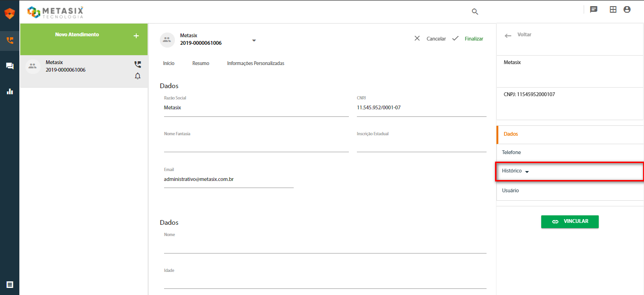Click the Inscrição Estadual input field
The height and width of the screenshot is (295, 644).
[x=421, y=145]
